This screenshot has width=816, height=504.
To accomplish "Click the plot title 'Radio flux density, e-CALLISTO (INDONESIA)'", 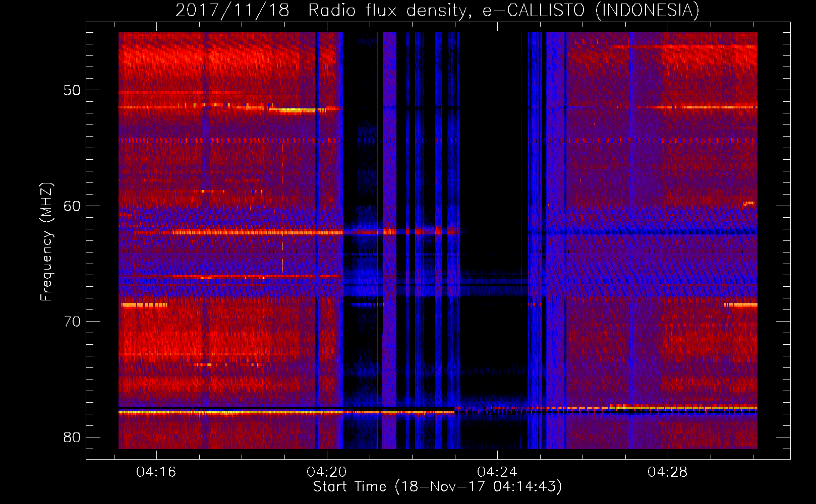I will [503, 11].
